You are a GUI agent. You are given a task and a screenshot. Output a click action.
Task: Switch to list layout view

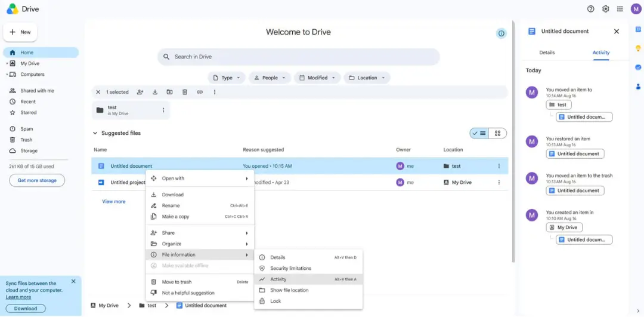[x=479, y=133]
